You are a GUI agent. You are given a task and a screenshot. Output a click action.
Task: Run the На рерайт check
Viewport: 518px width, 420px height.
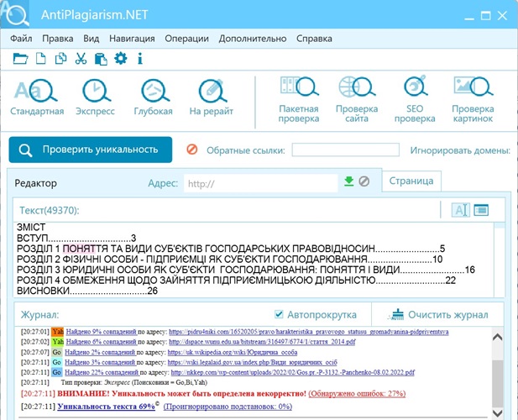click(x=212, y=97)
